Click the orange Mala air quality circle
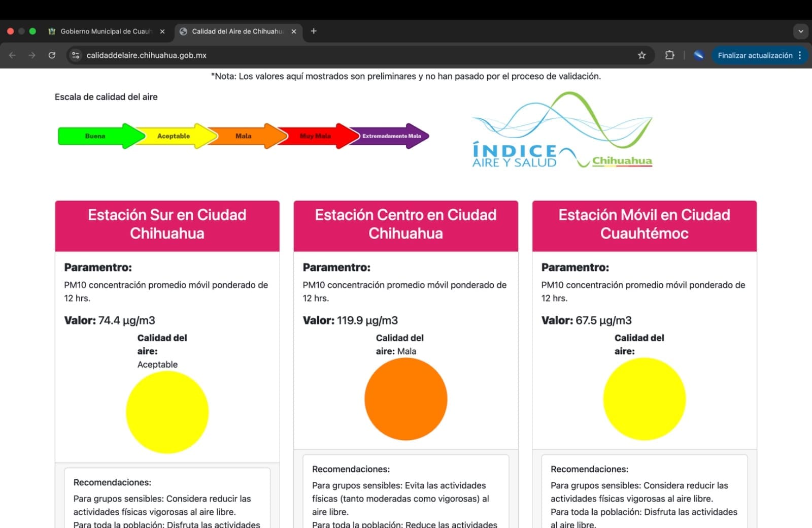 (x=405, y=399)
